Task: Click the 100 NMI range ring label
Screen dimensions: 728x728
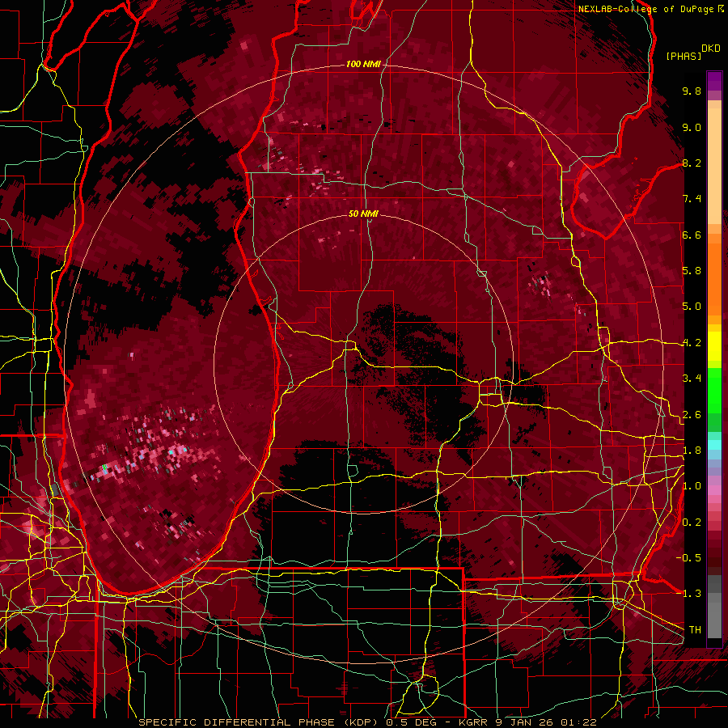Action: [x=363, y=64]
